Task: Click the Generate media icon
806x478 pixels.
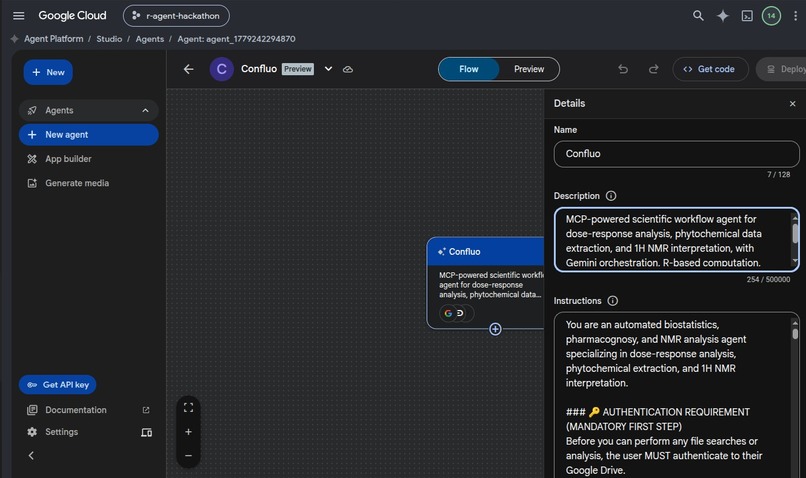Action: click(x=32, y=183)
